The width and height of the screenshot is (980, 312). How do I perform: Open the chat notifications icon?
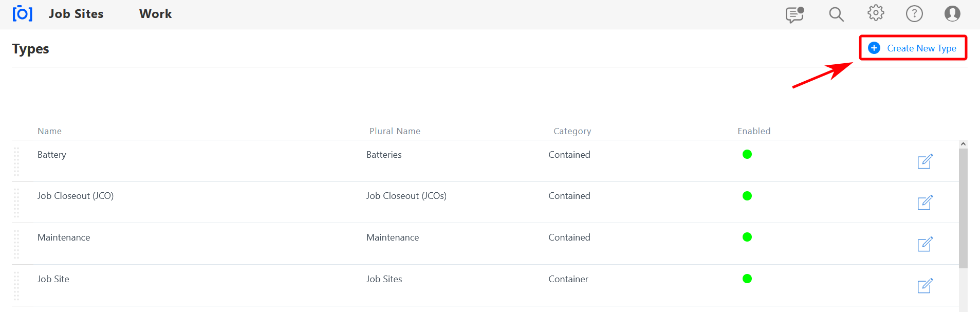(794, 14)
